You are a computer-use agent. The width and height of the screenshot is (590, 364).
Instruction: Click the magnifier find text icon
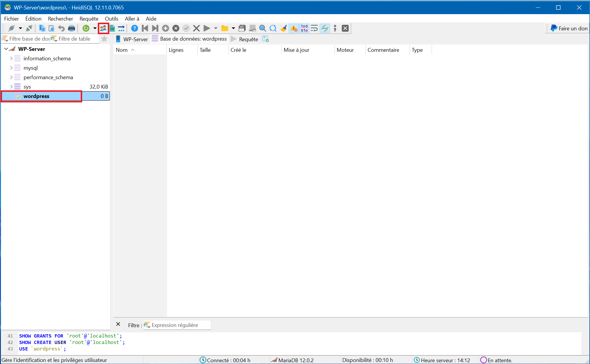[x=262, y=28]
